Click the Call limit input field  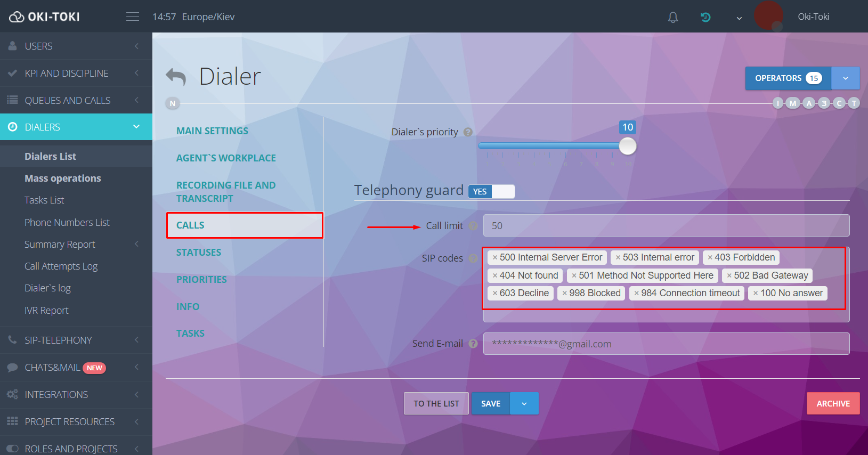click(666, 226)
